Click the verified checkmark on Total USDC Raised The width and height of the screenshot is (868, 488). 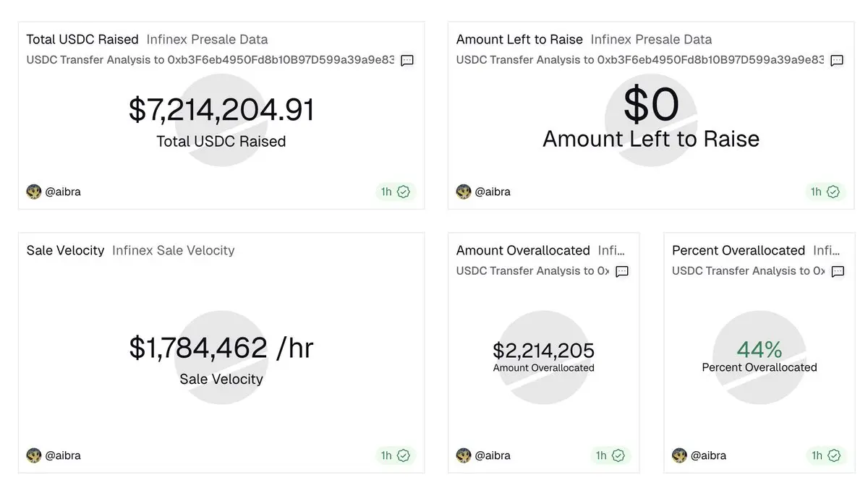404,192
